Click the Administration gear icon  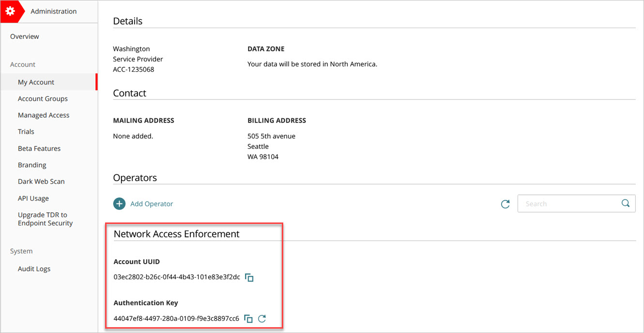11,11
